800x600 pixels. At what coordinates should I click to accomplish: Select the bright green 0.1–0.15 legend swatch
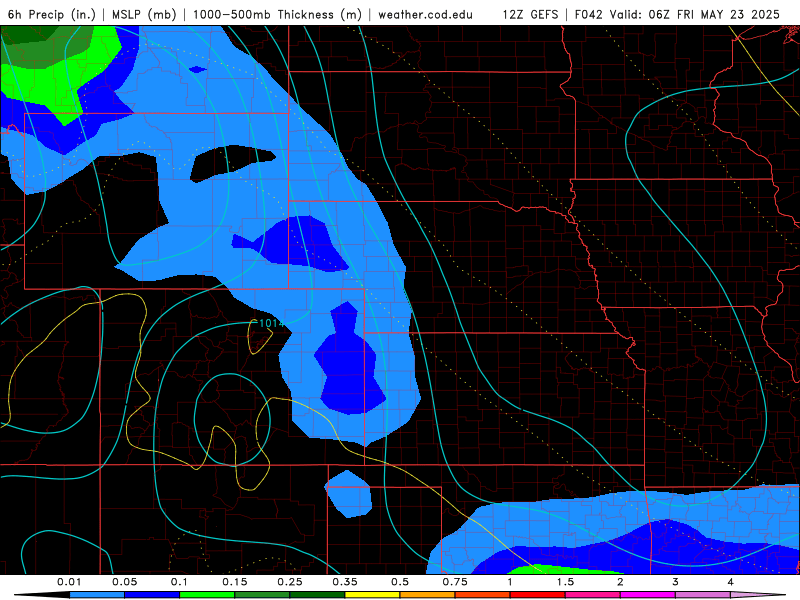pos(207,595)
